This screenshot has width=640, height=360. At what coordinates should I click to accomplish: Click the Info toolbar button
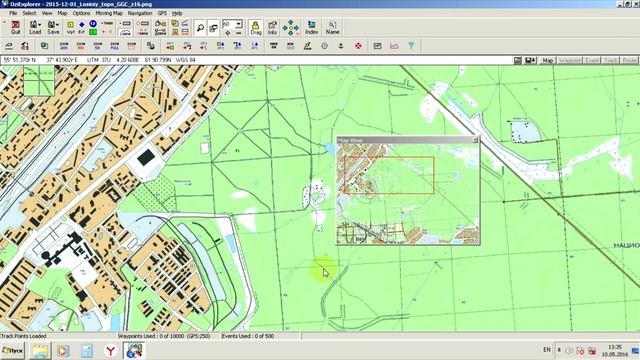(x=272, y=27)
